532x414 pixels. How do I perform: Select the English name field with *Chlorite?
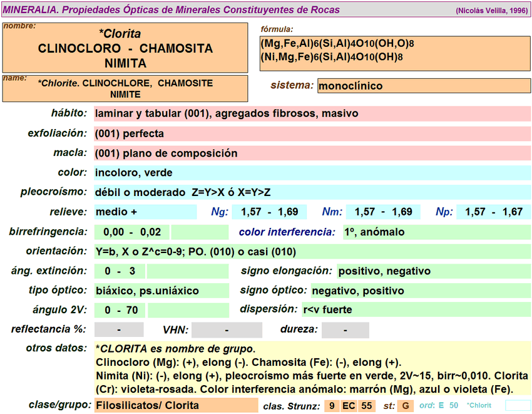tap(125, 88)
